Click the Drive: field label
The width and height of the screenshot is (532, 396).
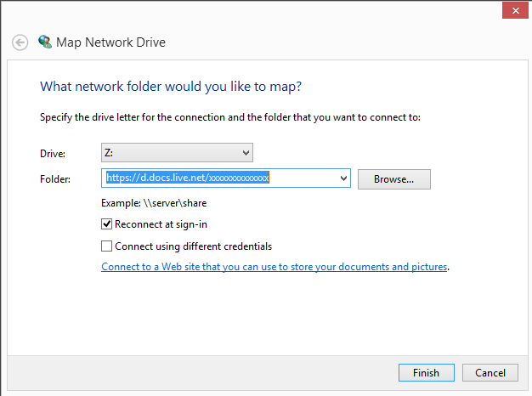pos(53,154)
